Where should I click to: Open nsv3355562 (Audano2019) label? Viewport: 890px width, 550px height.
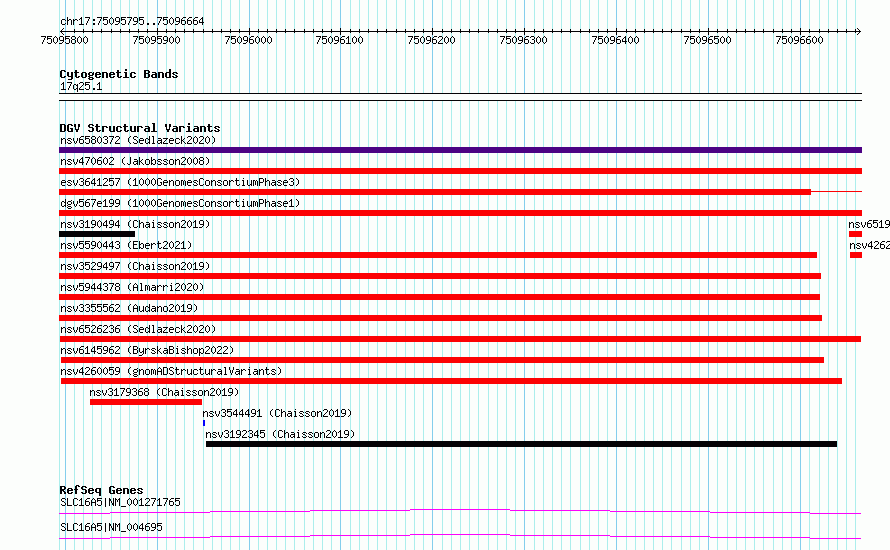pyautogui.click(x=129, y=308)
